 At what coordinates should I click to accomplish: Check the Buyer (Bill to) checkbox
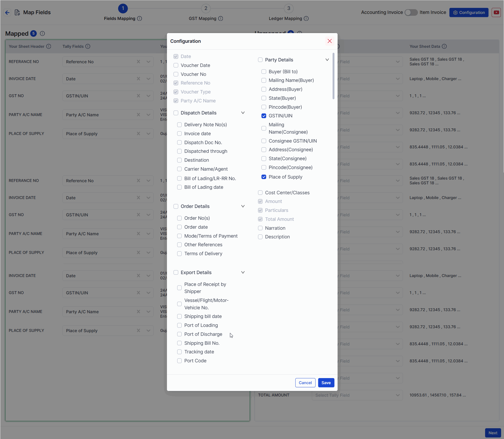pyautogui.click(x=264, y=72)
